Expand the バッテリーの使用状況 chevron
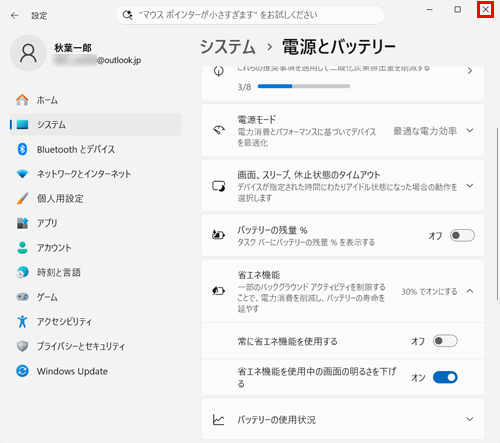Screen dimensions: 500x443 click(x=470, y=419)
